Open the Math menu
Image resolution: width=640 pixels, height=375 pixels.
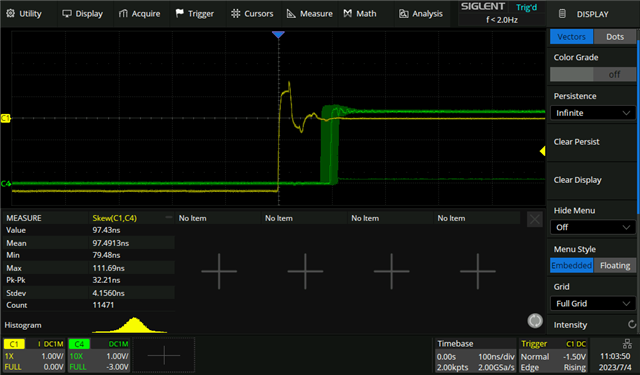click(360, 14)
